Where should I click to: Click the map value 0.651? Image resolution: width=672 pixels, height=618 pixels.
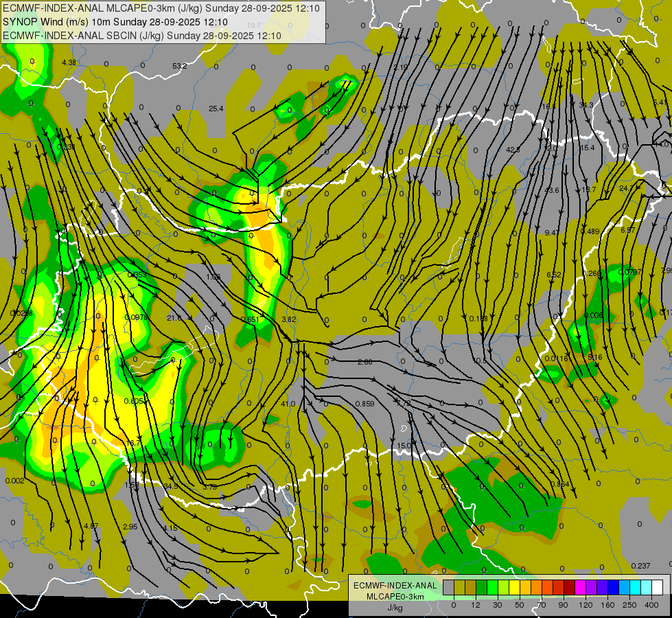[x=250, y=319]
